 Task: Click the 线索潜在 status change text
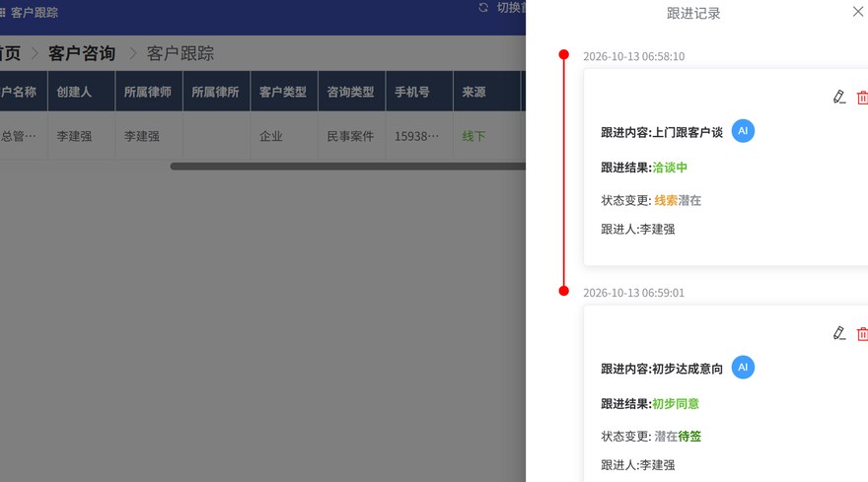(678, 200)
